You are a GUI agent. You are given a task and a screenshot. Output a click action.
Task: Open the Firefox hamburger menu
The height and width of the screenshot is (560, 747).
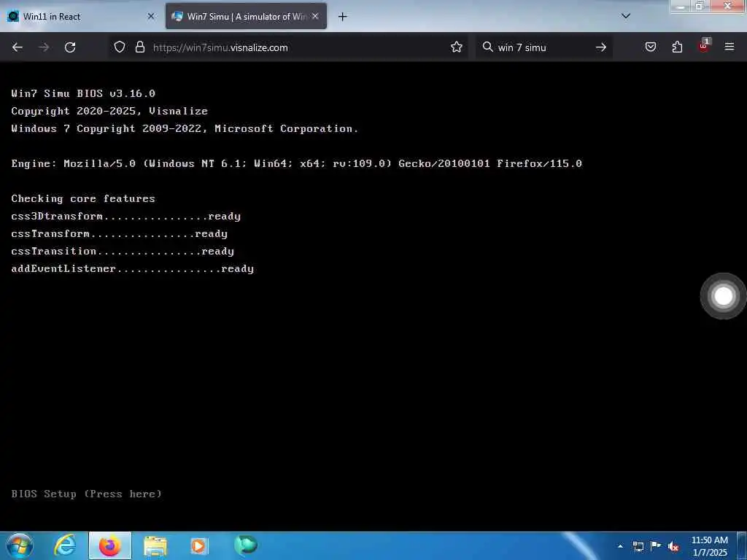tap(729, 47)
